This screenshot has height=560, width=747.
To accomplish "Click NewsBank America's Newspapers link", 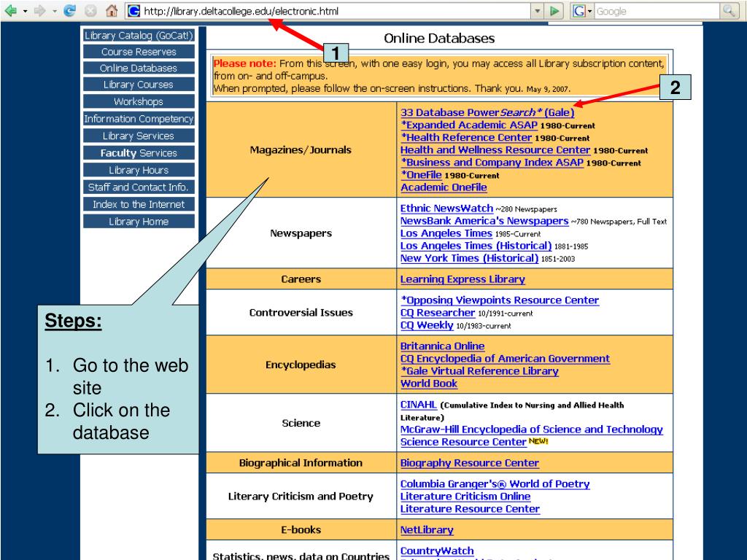I will [484, 220].
